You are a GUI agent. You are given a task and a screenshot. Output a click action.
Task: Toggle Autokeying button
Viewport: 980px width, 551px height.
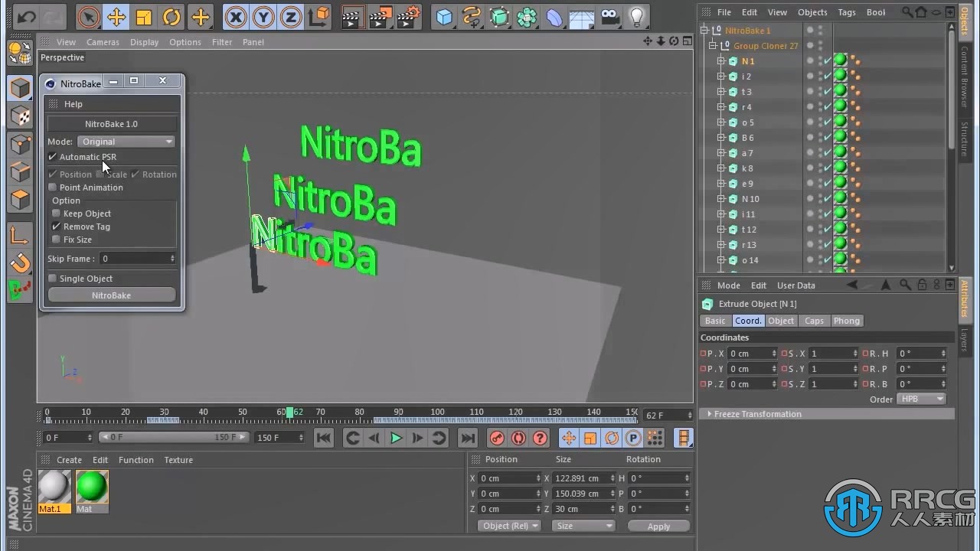pyautogui.click(x=518, y=438)
